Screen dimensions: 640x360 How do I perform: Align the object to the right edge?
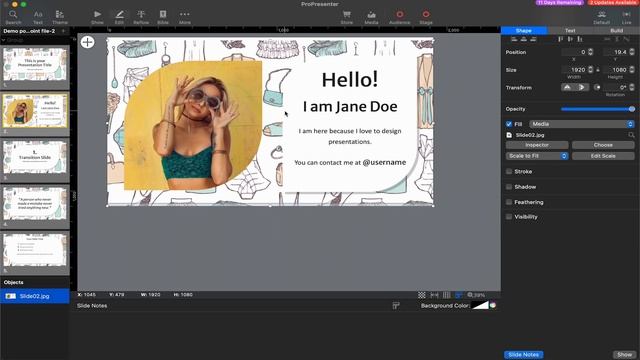coord(533,39)
